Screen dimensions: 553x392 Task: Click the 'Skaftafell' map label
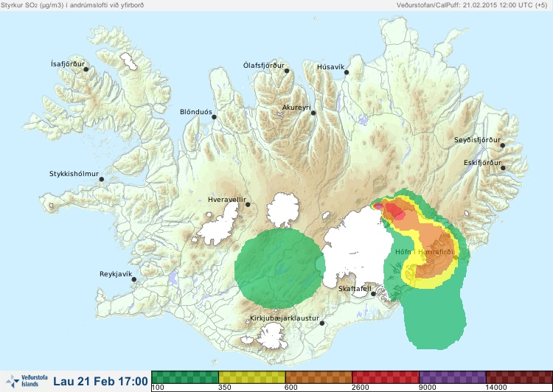point(355,289)
